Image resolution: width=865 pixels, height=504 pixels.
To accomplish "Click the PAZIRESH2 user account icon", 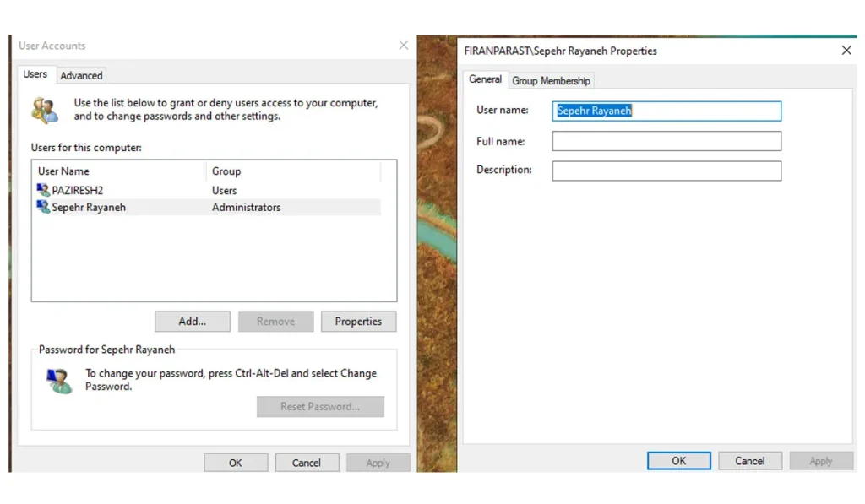I will [43, 190].
